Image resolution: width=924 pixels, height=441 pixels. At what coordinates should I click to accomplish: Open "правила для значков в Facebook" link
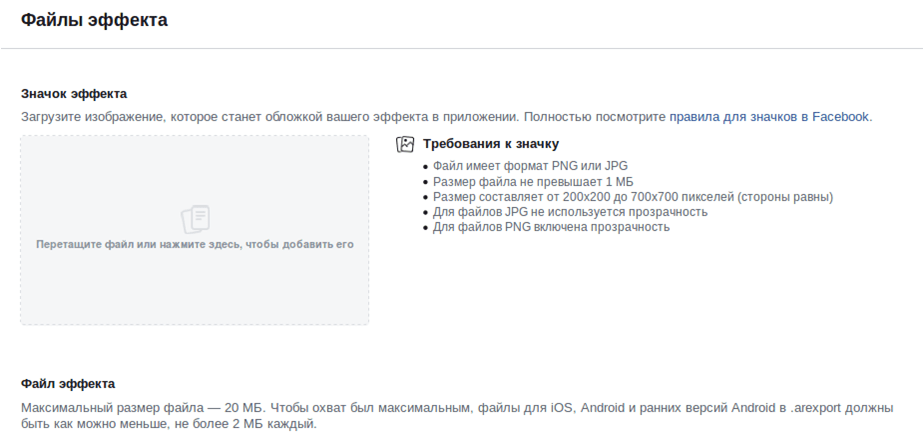tap(769, 117)
